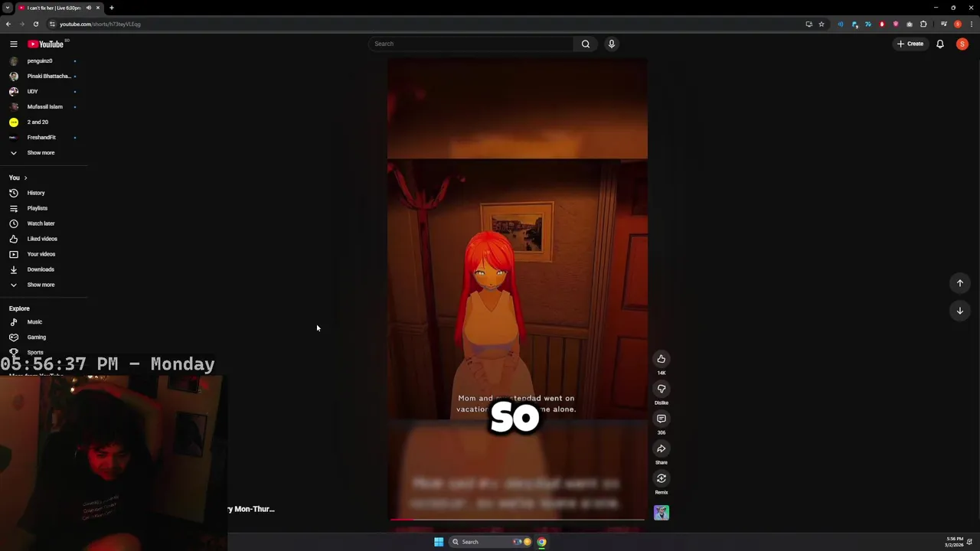Open Liked videos in the sidebar

click(42, 239)
